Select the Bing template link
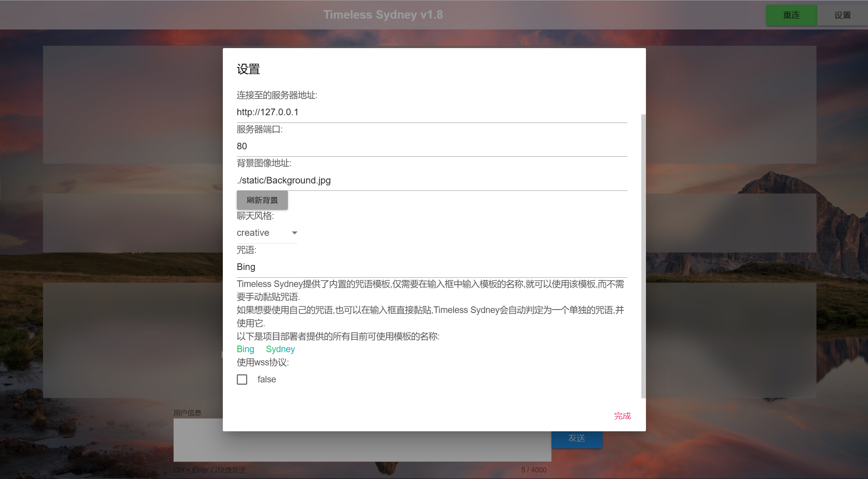This screenshot has width=868, height=479. [x=245, y=349]
